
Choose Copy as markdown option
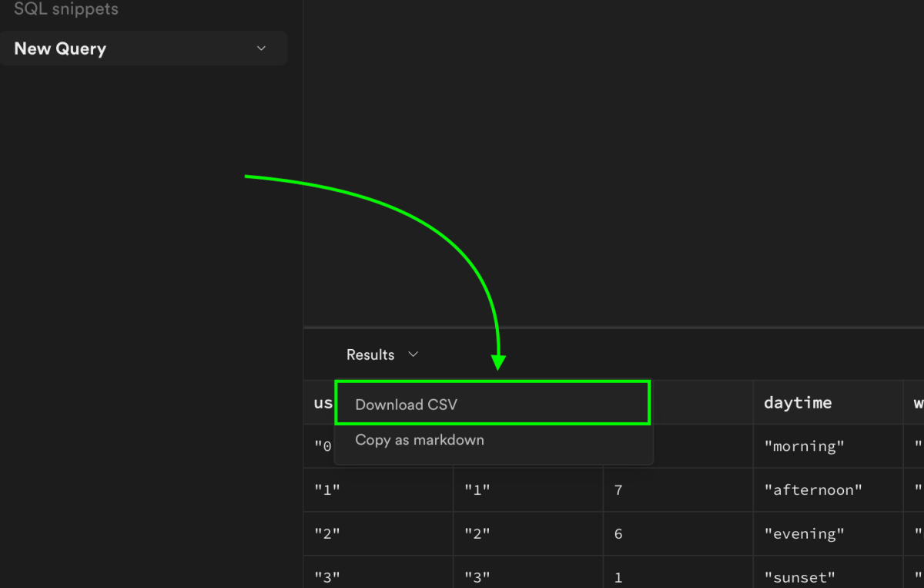tap(493, 440)
